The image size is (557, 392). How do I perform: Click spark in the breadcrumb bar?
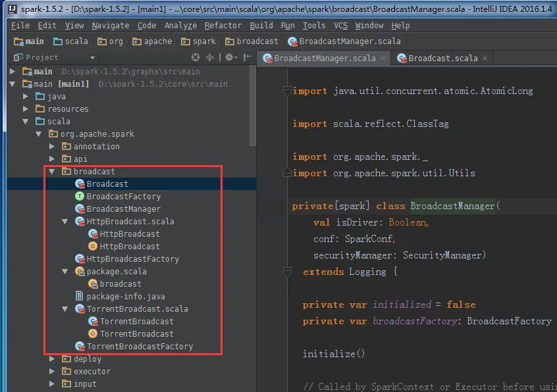coord(198,41)
